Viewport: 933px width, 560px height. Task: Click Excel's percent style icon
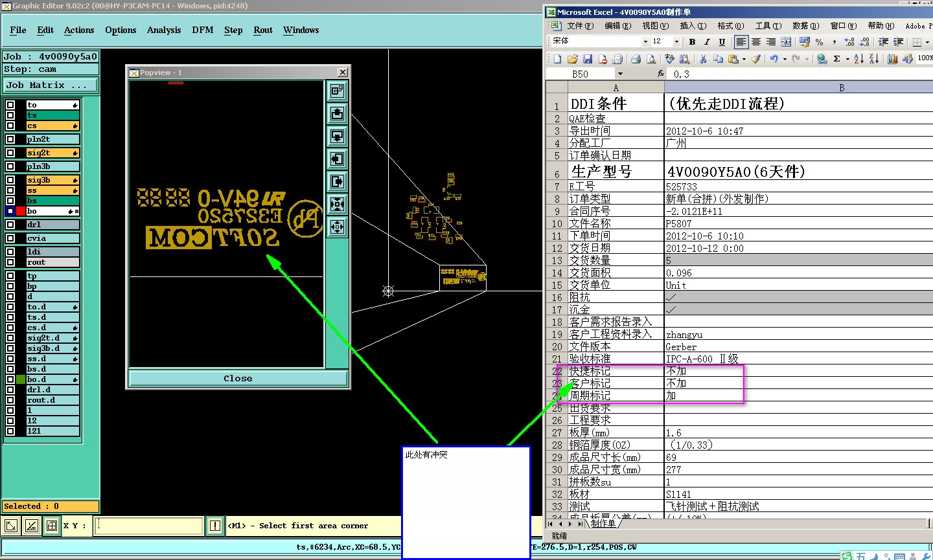pyautogui.click(x=820, y=41)
